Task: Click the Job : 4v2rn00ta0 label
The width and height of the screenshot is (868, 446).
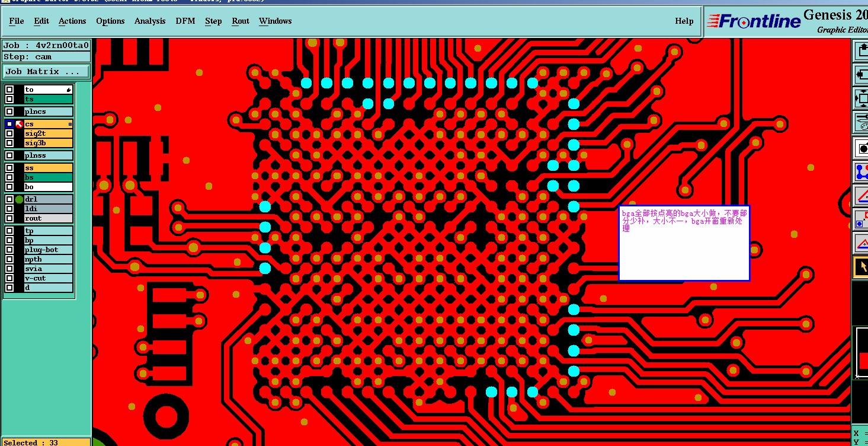Action: point(46,45)
